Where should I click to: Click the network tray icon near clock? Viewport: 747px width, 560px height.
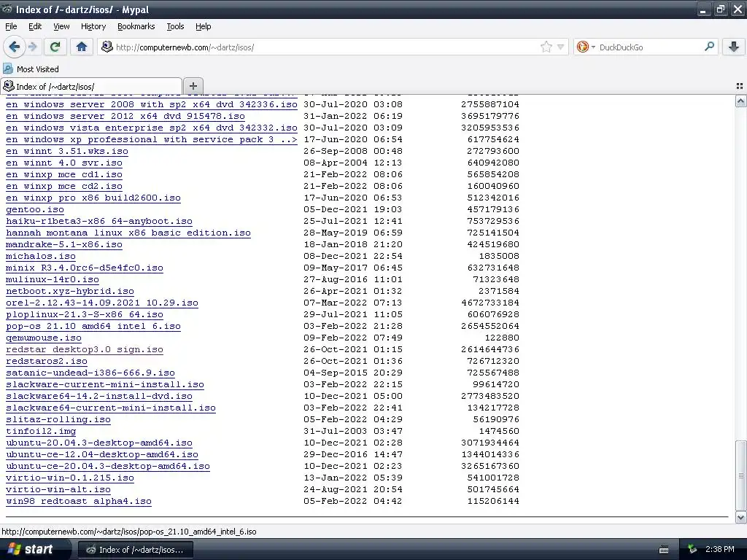(692, 550)
